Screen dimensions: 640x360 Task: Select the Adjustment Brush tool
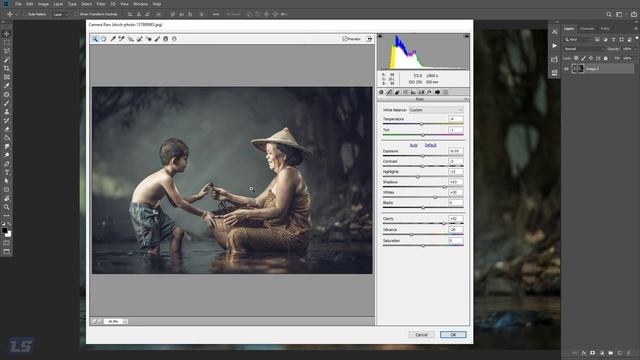(157, 39)
